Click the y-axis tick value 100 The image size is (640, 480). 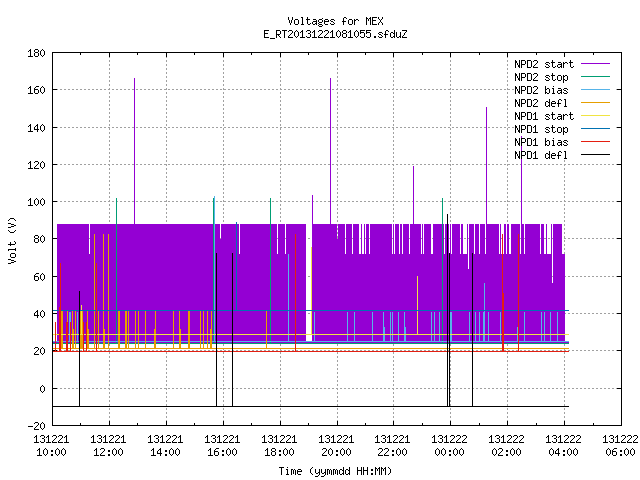click(36, 202)
